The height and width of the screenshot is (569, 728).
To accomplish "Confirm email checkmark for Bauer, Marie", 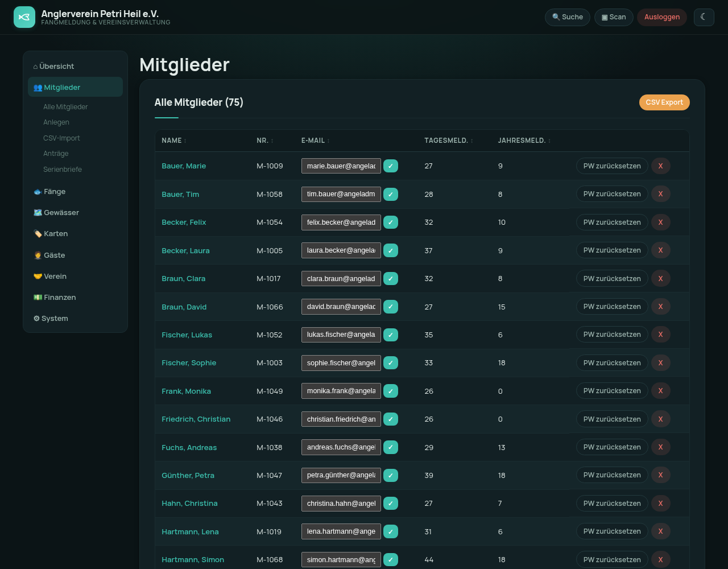I will (x=391, y=166).
